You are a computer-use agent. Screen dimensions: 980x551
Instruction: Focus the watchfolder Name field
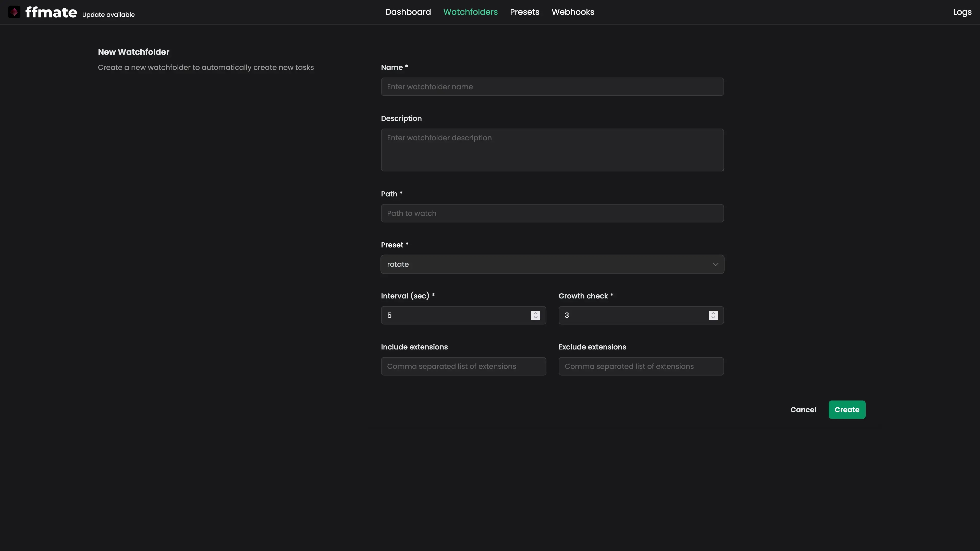[552, 87]
